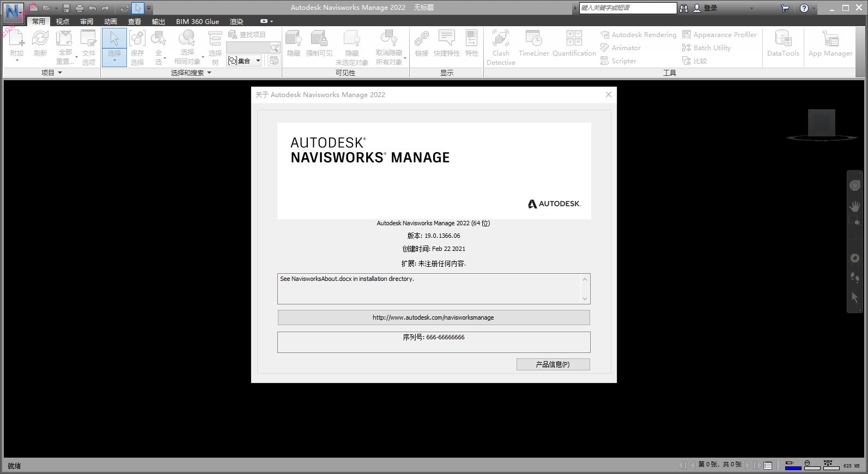Open the Clash Detective tool
Viewport: 868px width, 474px height.
pyautogui.click(x=501, y=47)
